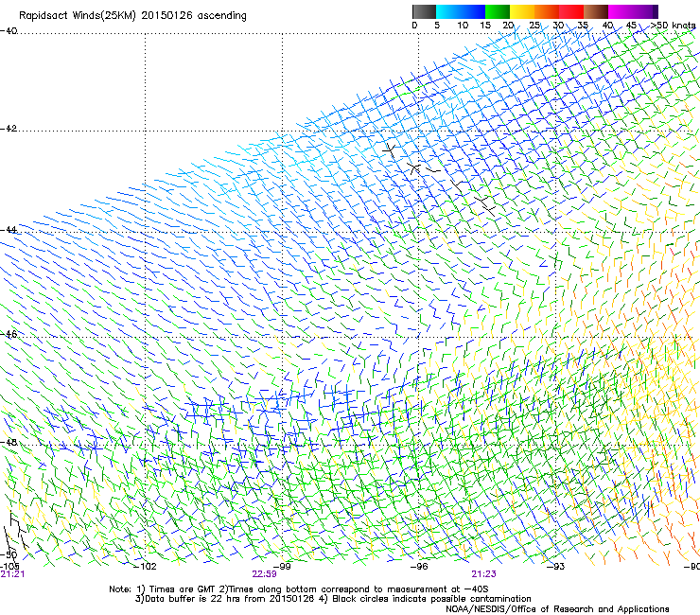Screen dimensions: 700x615
Task: Click the -99 longitude axis label
Action: [x=282, y=567]
